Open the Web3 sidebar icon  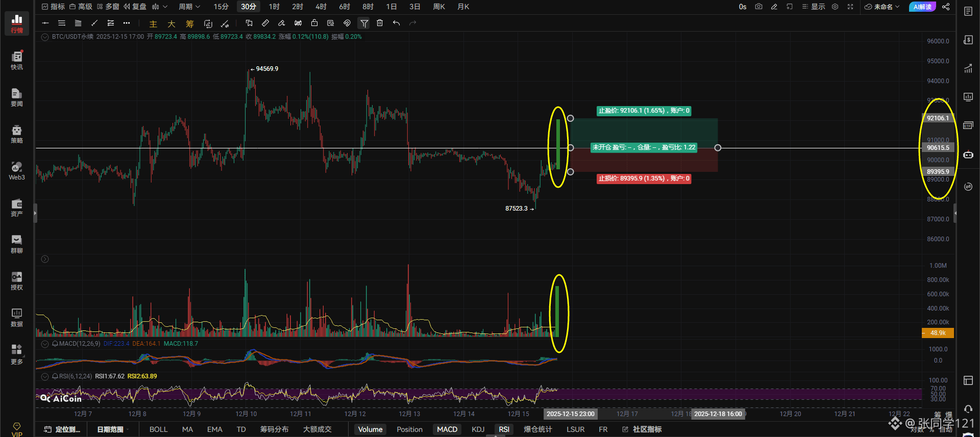[17, 170]
